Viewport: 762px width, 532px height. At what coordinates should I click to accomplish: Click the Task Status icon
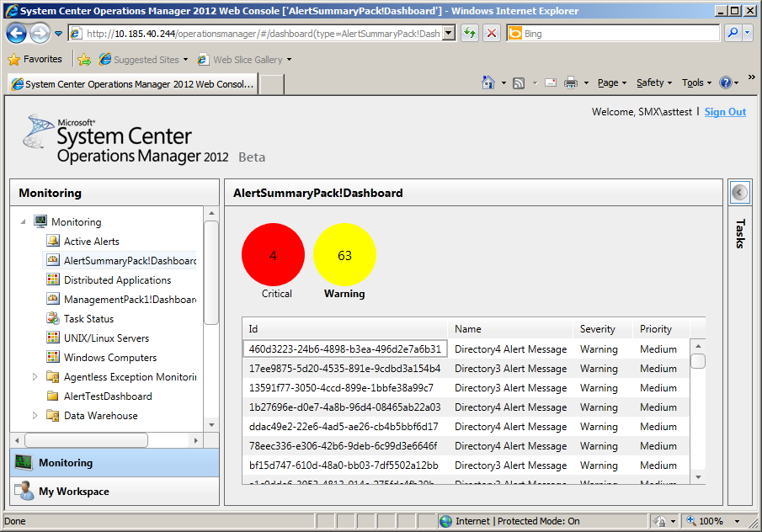53,318
